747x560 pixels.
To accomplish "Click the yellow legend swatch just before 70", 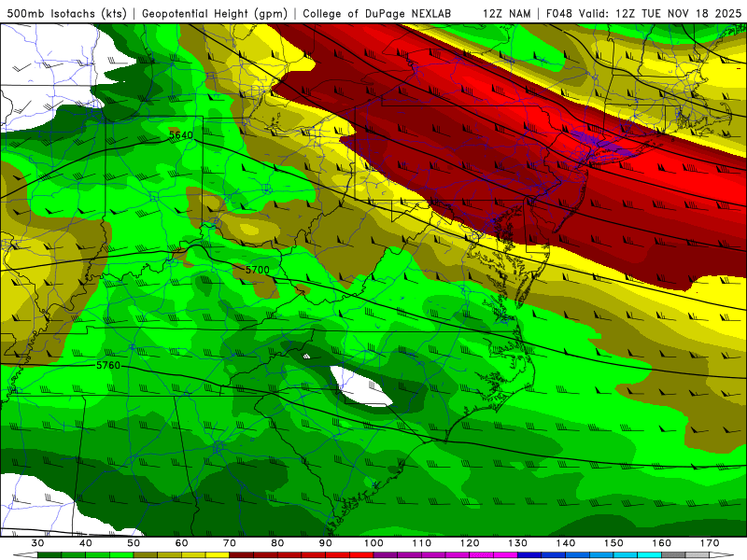I will click(218, 555).
